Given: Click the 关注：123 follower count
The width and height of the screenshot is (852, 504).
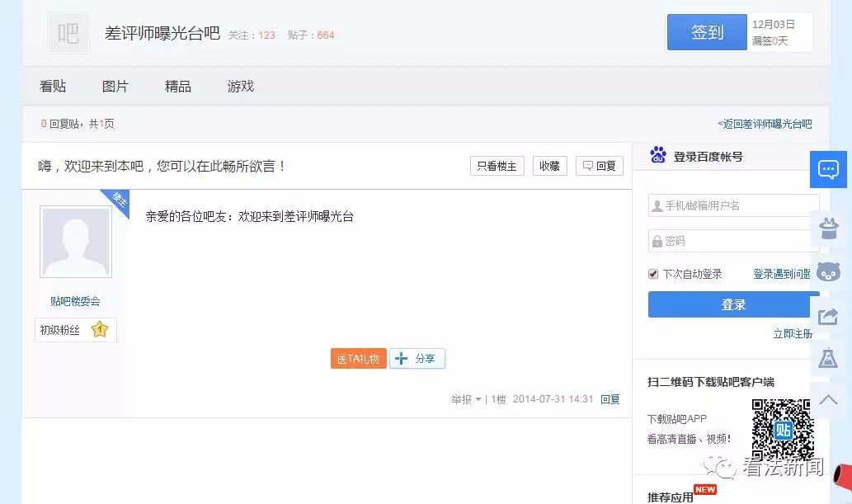Looking at the screenshot, I should (252, 35).
